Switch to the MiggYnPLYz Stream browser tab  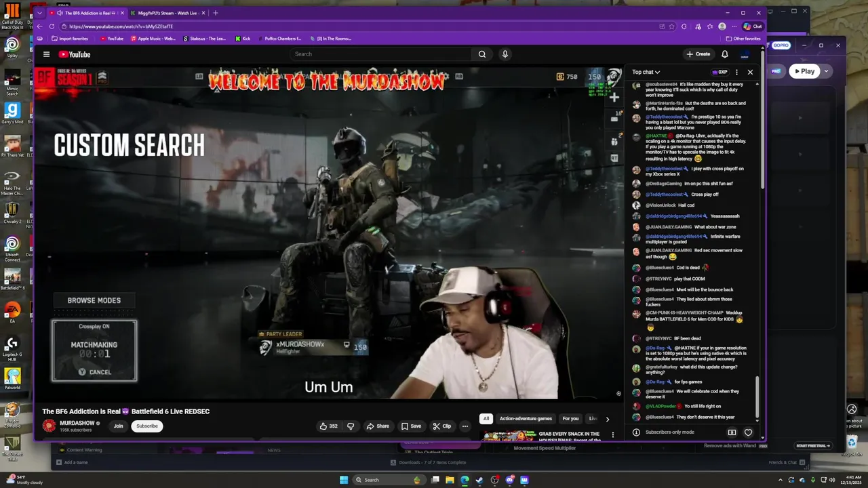pyautogui.click(x=167, y=13)
